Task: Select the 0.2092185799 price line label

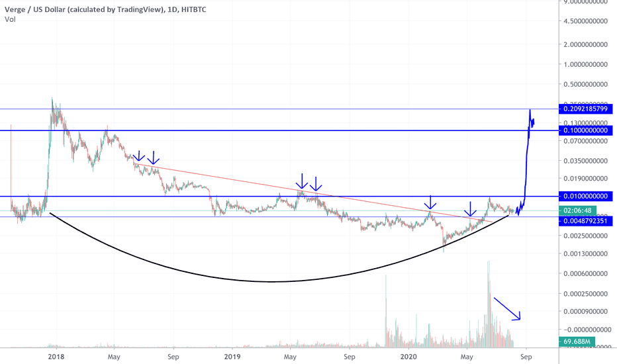Action: pos(585,109)
